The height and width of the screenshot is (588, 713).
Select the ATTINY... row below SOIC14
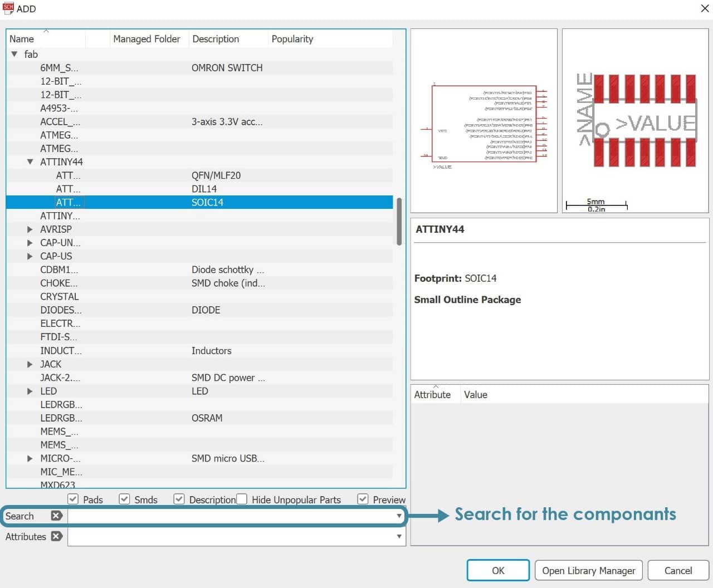(199, 215)
